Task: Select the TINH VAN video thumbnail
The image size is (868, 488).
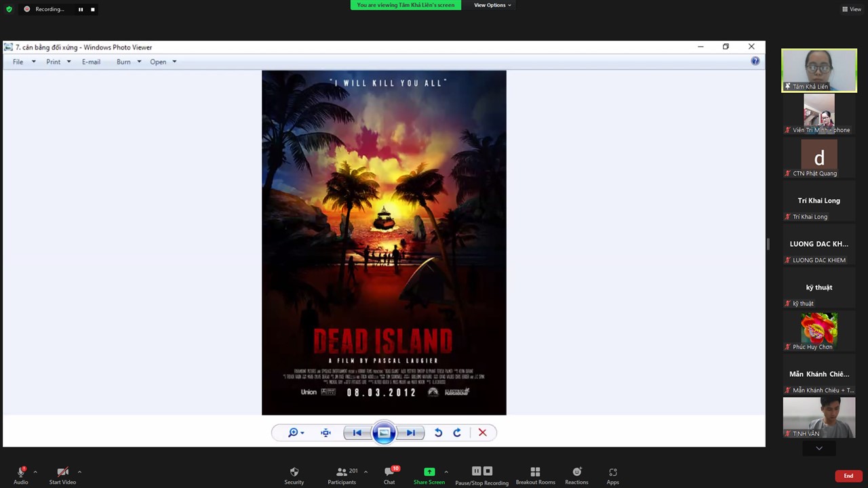Action: (x=819, y=418)
